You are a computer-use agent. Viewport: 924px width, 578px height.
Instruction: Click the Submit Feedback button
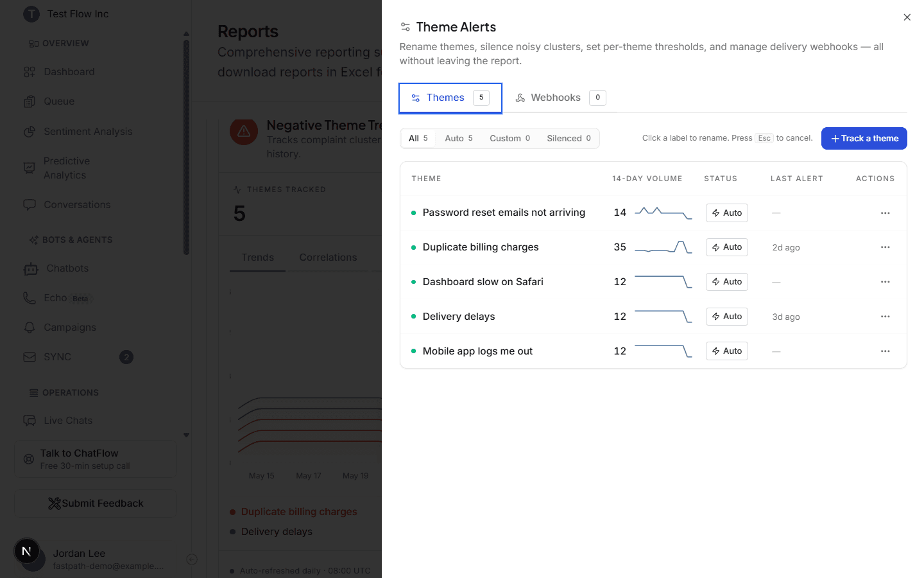coord(96,504)
